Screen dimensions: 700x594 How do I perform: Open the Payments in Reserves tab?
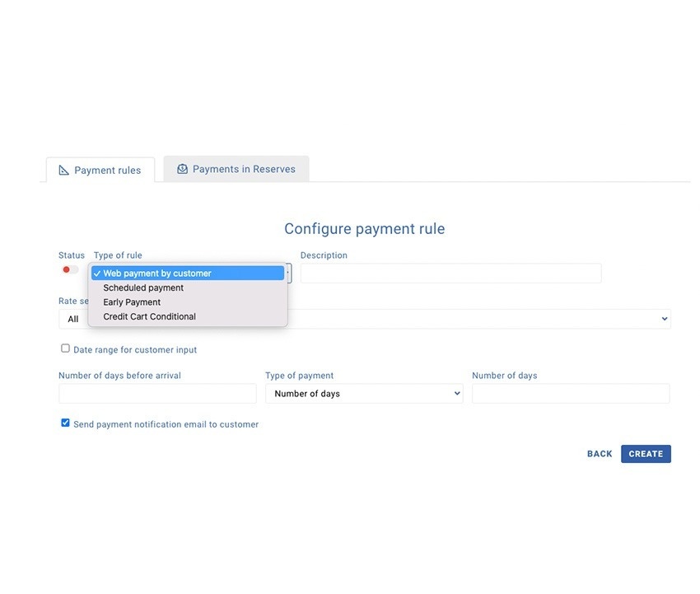click(236, 169)
